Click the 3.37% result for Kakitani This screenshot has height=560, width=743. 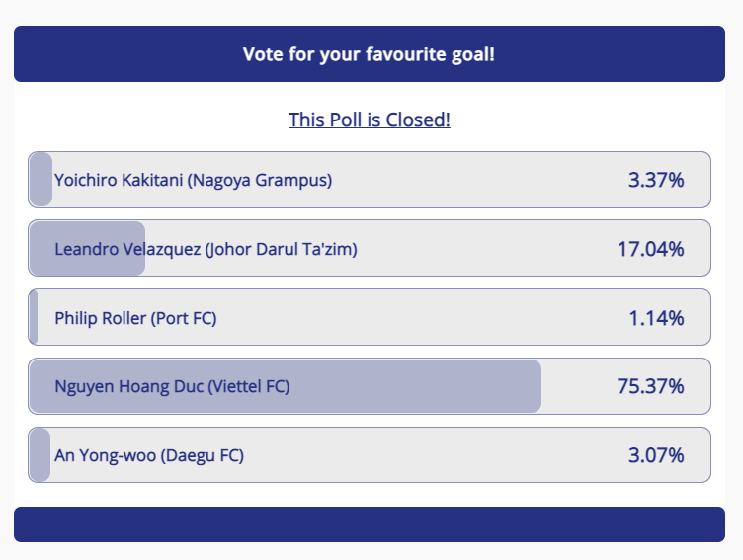coord(656,180)
